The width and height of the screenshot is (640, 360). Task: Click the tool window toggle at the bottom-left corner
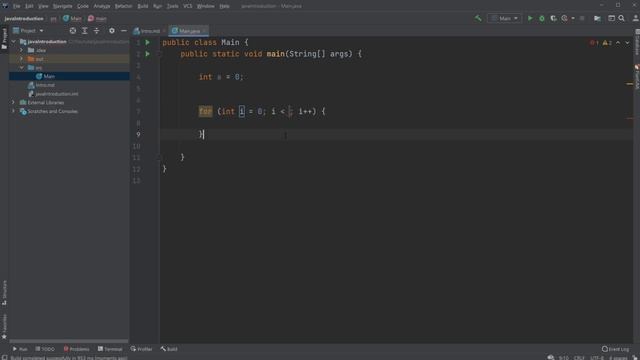click(x=4, y=358)
